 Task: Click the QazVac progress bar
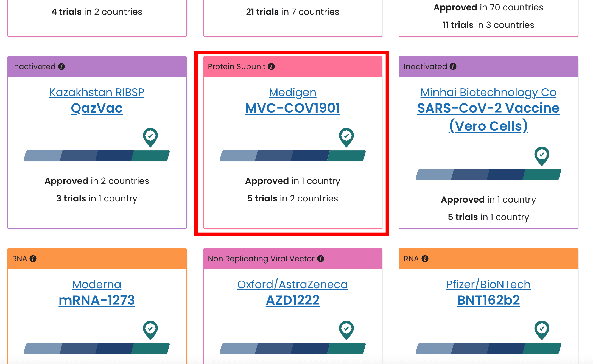click(97, 156)
